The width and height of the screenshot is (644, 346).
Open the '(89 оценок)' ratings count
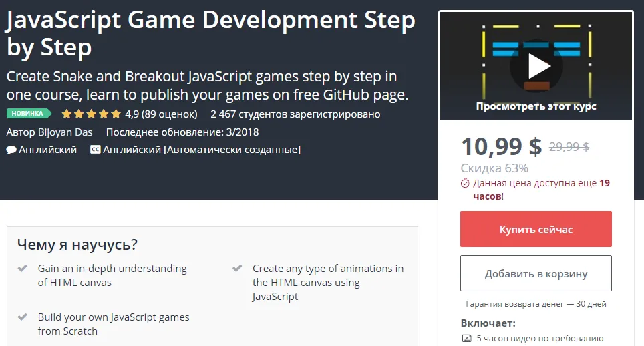(170, 114)
